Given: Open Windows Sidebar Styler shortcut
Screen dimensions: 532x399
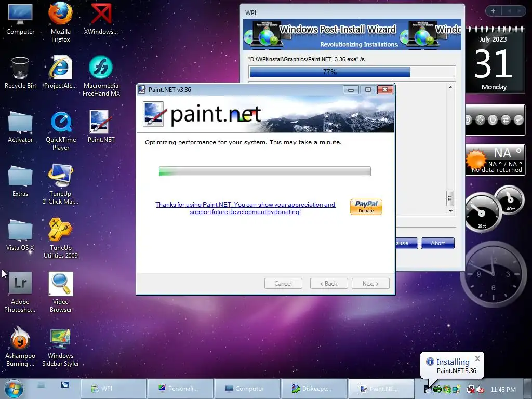Looking at the screenshot, I should point(60,347).
